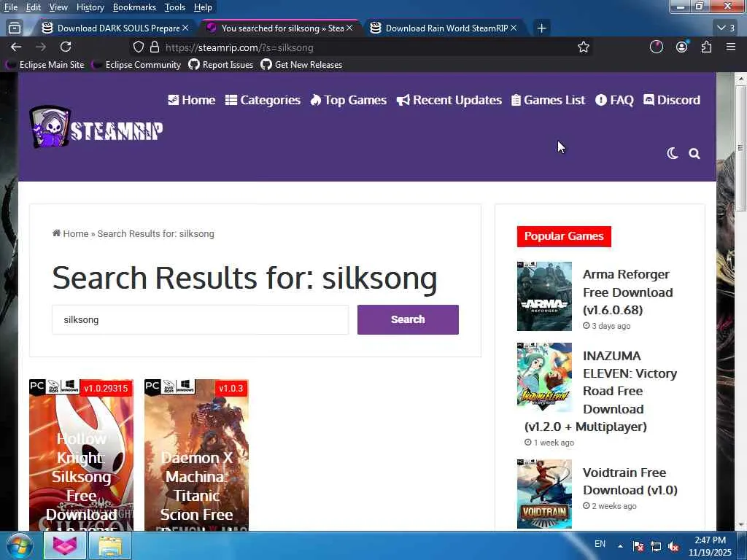The image size is (747, 560).
Task: Open the View menu
Action: tap(58, 7)
